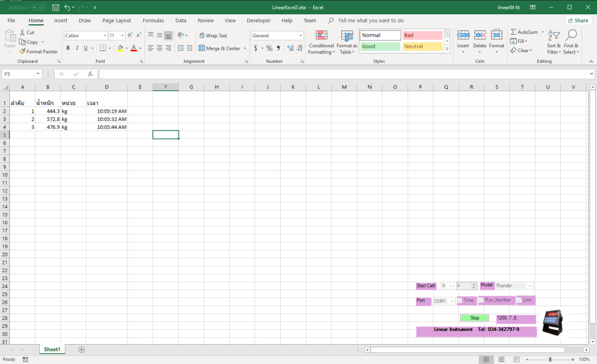Screen dimensions: 597x364
Task: Click the Share button
Action: [x=578, y=21]
